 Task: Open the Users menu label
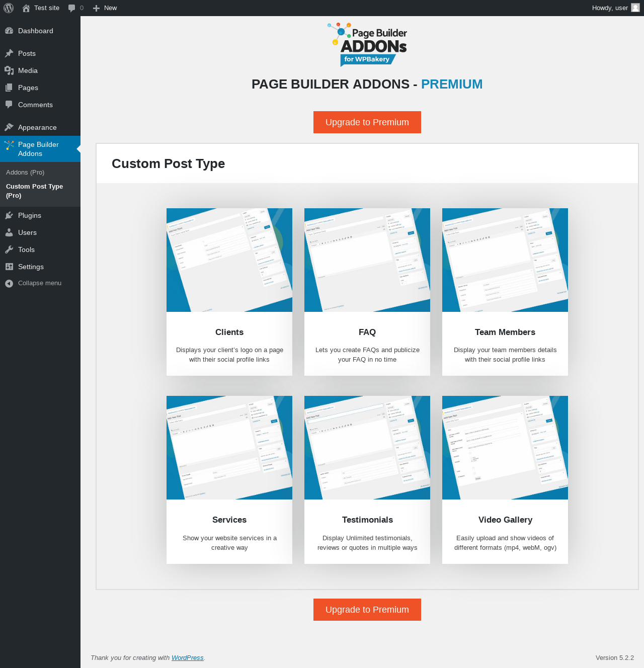coord(27,232)
